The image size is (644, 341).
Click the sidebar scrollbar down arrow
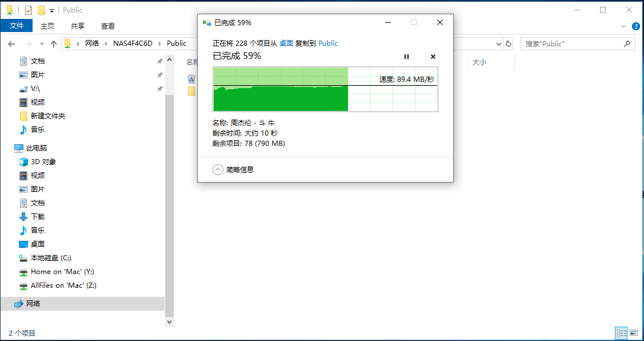point(169,321)
